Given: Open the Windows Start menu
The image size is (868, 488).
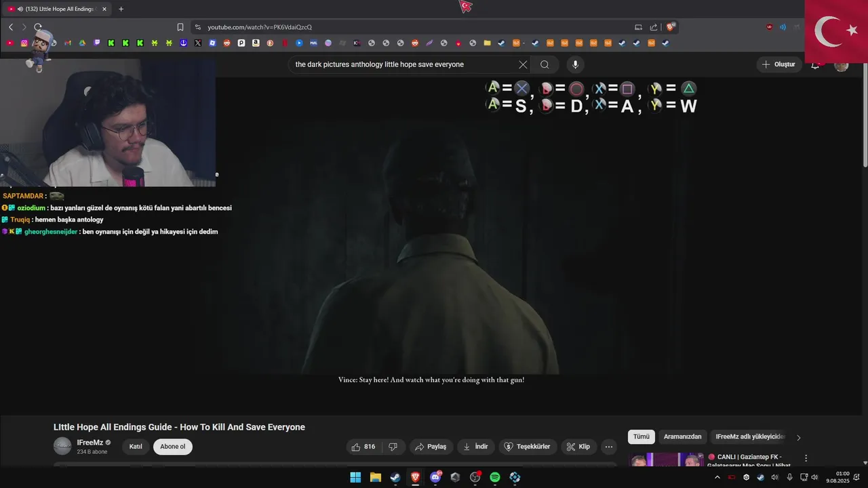Looking at the screenshot, I should click(355, 477).
